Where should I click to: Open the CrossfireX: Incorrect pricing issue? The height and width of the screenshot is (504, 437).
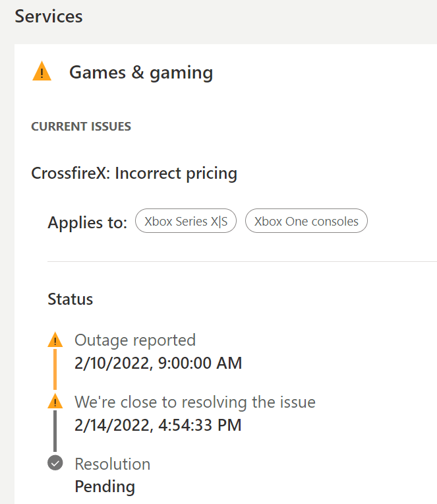point(134,173)
